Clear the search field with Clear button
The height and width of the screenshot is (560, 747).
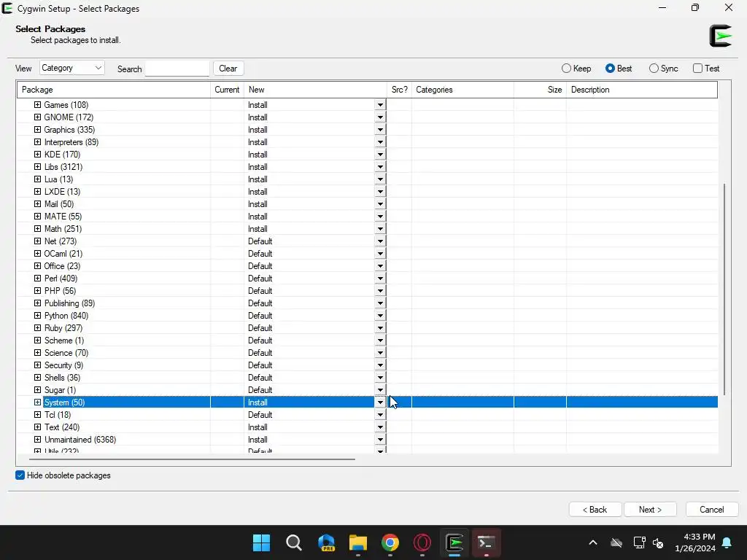point(228,68)
